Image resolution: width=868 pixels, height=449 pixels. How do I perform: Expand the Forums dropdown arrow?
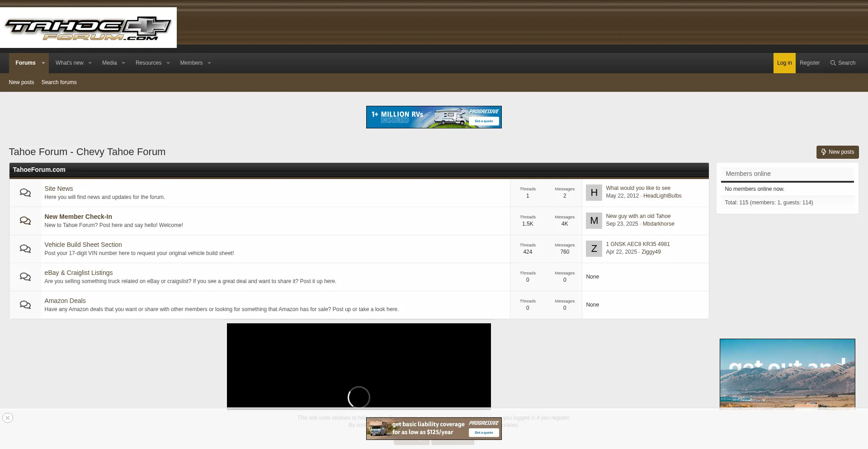pos(43,63)
